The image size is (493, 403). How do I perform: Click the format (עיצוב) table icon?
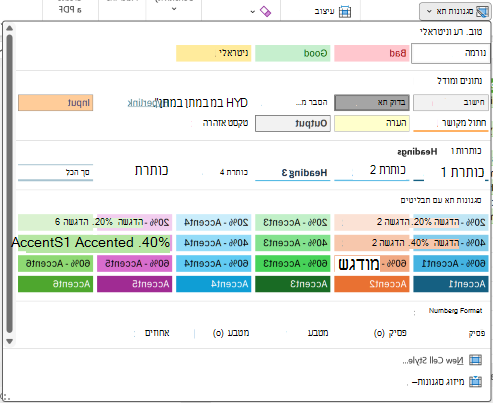click(x=345, y=11)
